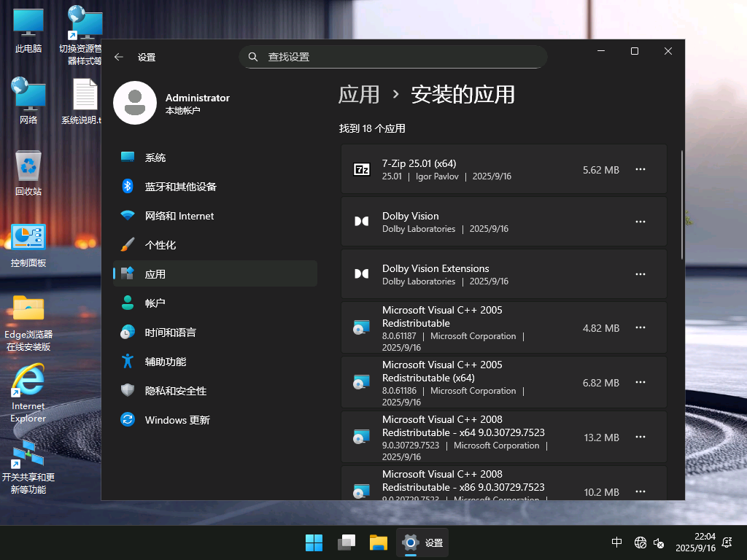Click the 中 input method indicator

(x=616, y=542)
